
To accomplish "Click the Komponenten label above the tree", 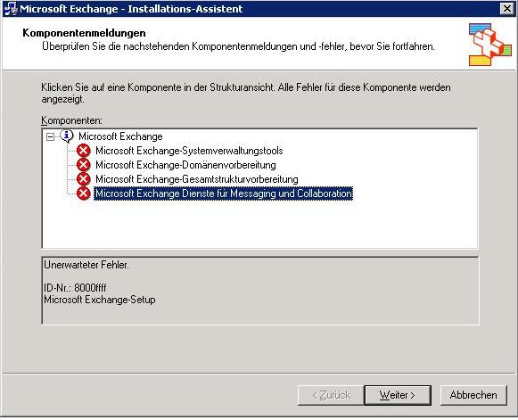I will pos(71,120).
